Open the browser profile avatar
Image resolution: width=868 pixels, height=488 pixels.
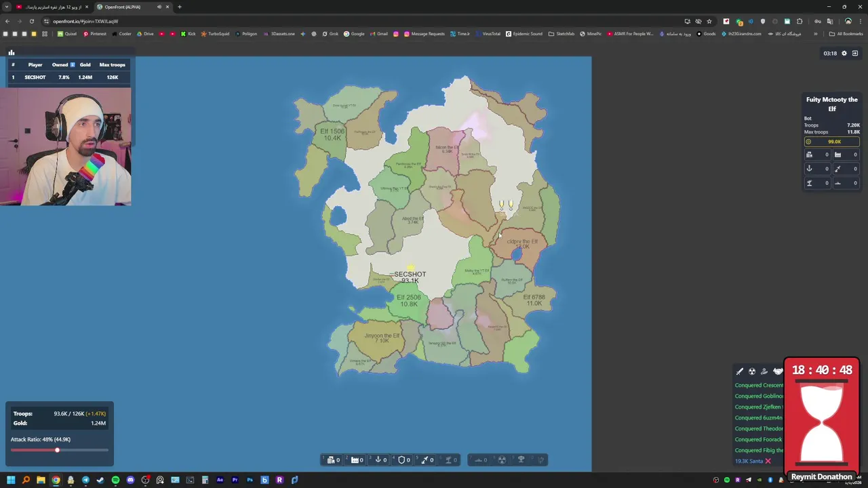(x=848, y=21)
